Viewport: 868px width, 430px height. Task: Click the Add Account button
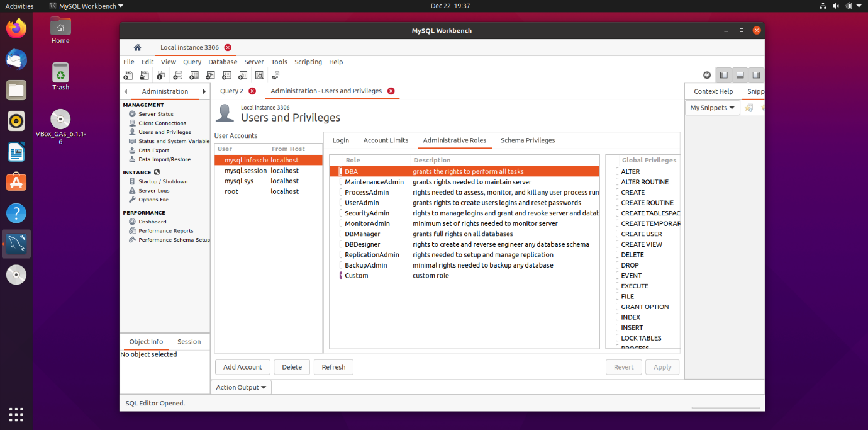coord(242,367)
